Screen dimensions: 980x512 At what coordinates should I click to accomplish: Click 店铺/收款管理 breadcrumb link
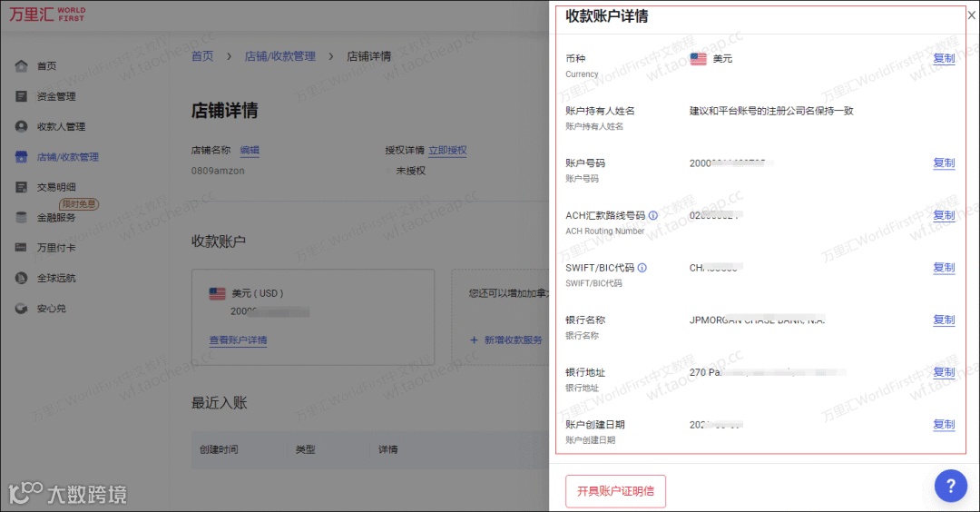[280, 56]
